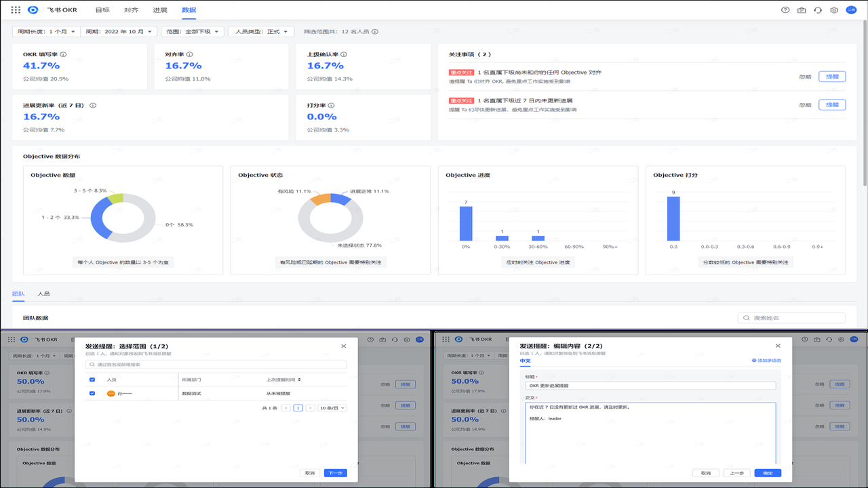Viewport: 868px width, 488px height.
Task: Switch to the 进展 tab
Action: point(160,10)
